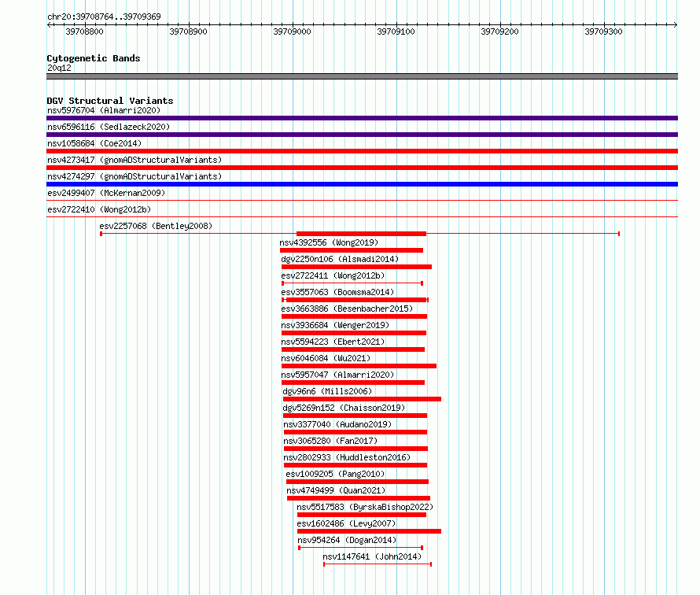
Task: Click the red bar under esv1602486
Action: pyautogui.click(x=369, y=531)
